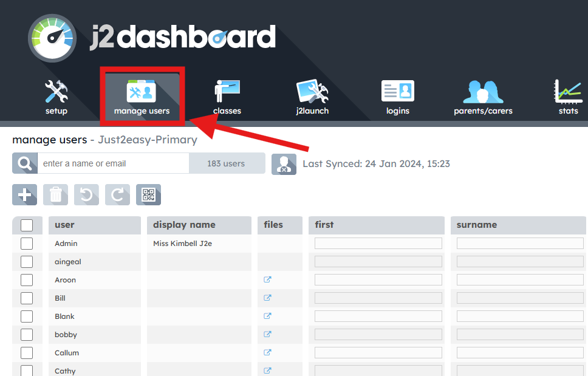Open the logins section
The image size is (588, 376).
(x=397, y=97)
